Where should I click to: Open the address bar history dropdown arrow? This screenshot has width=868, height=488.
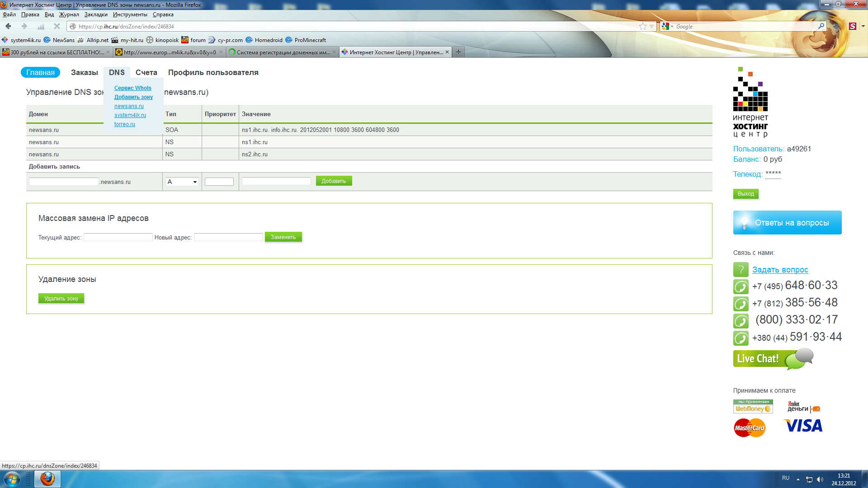pyautogui.click(x=651, y=27)
